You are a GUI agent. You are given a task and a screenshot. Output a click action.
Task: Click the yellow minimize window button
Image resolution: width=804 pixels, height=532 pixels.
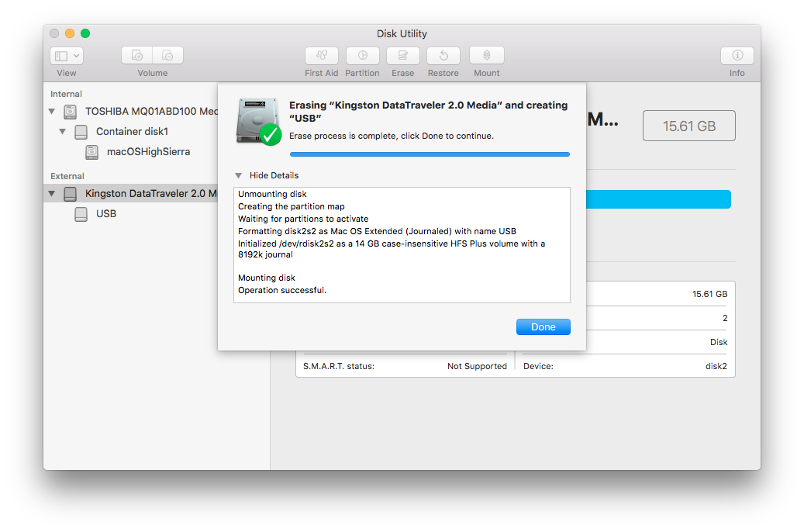[70, 33]
